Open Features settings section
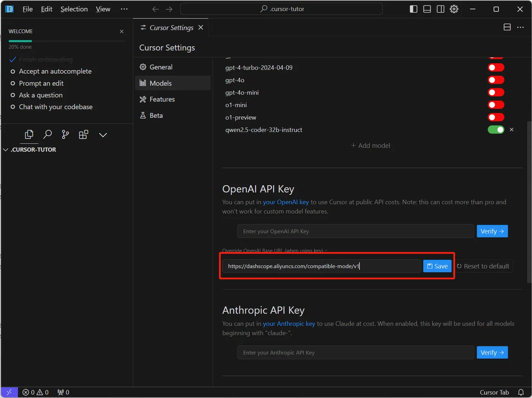The image size is (532, 398). click(x=173, y=99)
